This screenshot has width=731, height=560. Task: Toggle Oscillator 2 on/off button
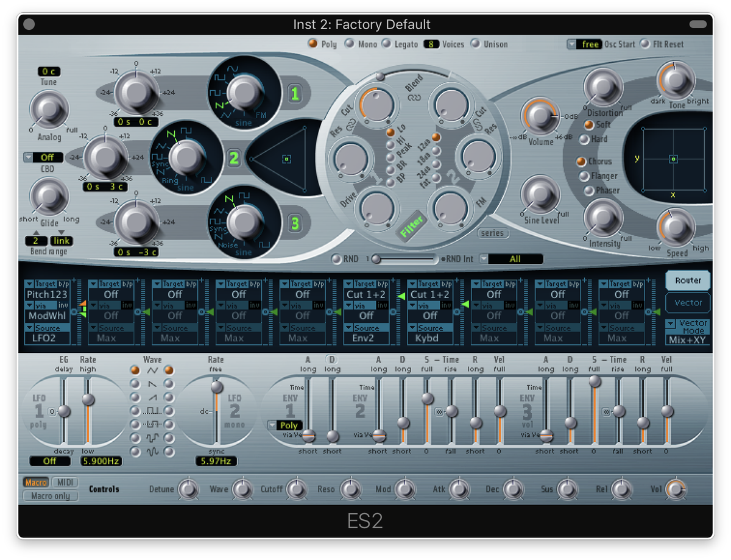[x=234, y=158]
